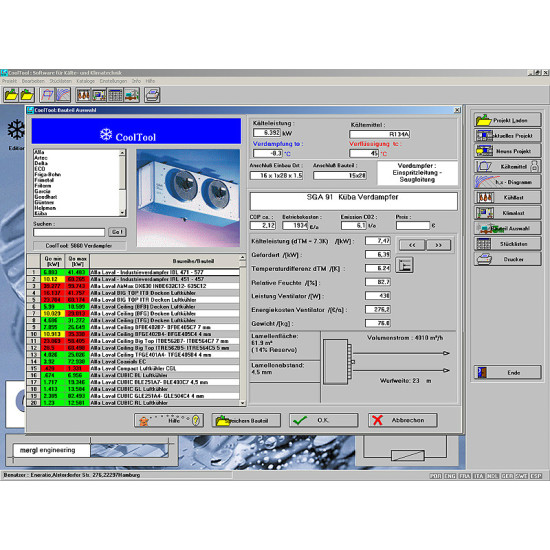Image resolution: width=550 pixels, height=550 pixels.
Task: Click the << previous component button
Action: pyautogui.click(x=412, y=245)
